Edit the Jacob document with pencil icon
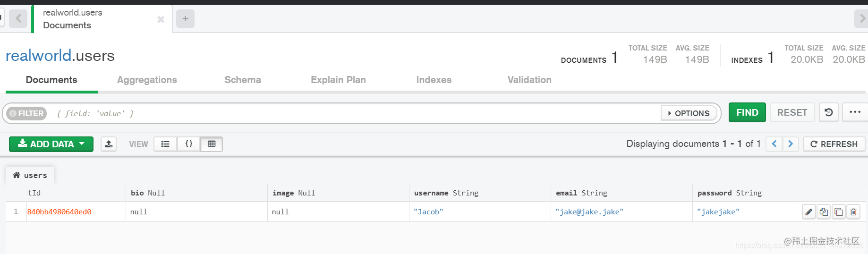The height and width of the screenshot is (254, 868). (809, 212)
